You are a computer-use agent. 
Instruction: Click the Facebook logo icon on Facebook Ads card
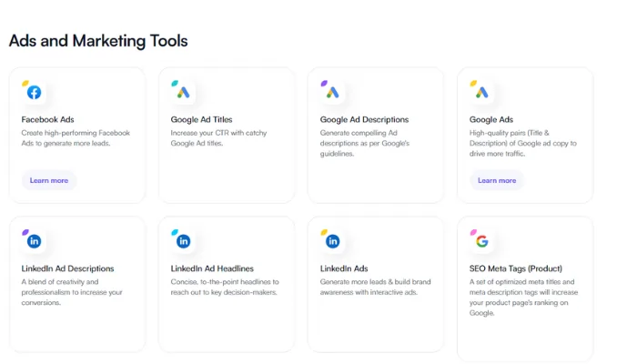(x=35, y=92)
